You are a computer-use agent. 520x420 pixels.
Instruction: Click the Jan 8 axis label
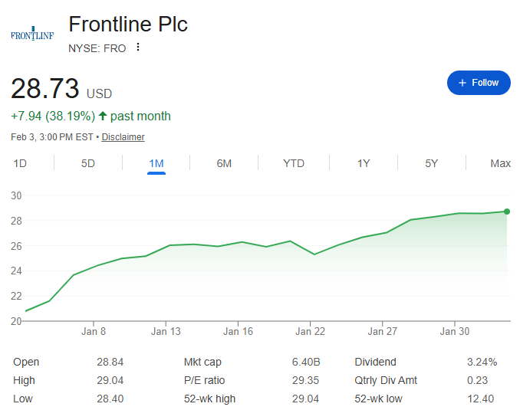pyautogui.click(x=94, y=331)
